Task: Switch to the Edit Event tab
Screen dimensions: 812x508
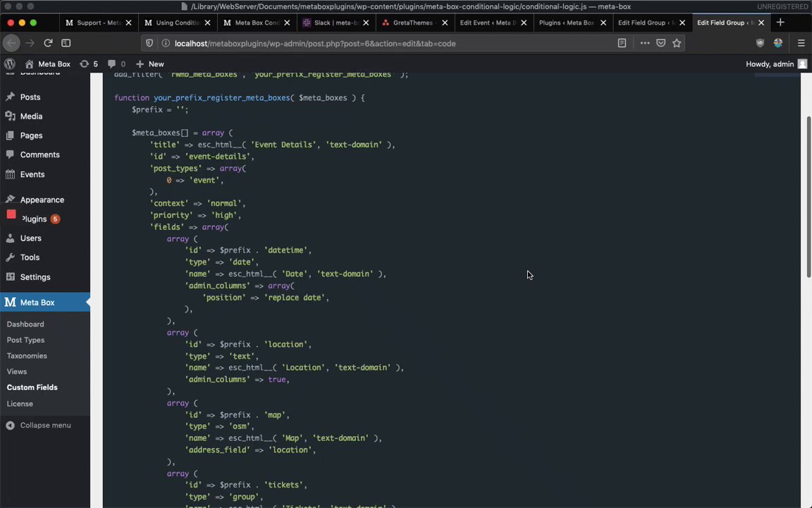Action: (486, 23)
